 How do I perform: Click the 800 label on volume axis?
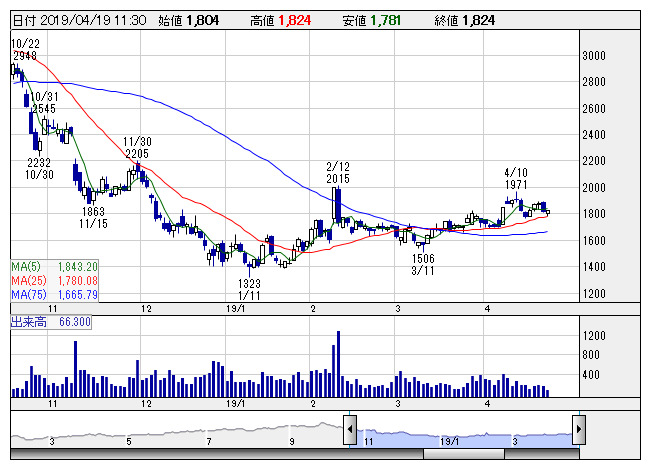(x=591, y=355)
